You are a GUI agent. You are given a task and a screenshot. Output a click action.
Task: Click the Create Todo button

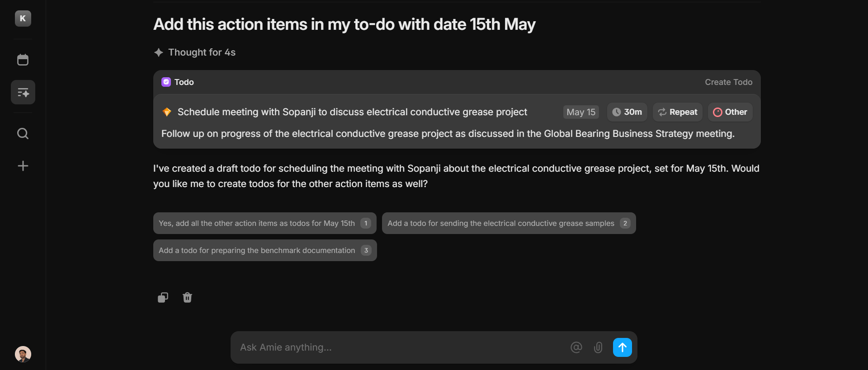(x=728, y=82)
